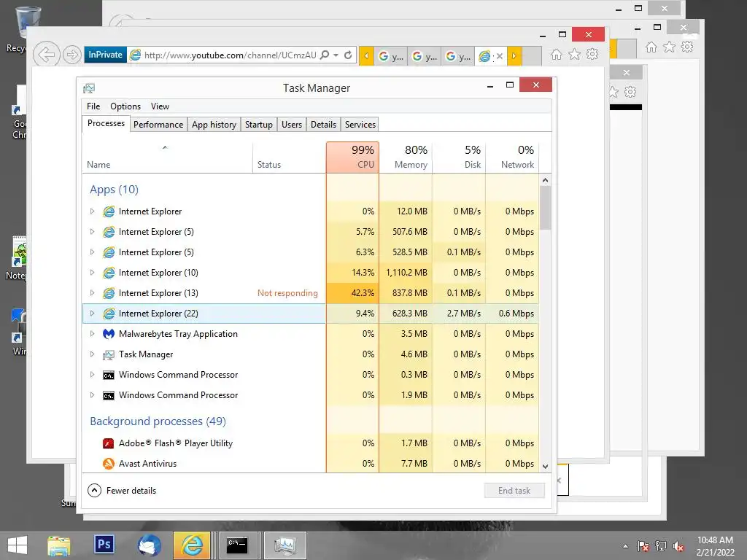Switch to the Details tab

(x=323, y=124)
